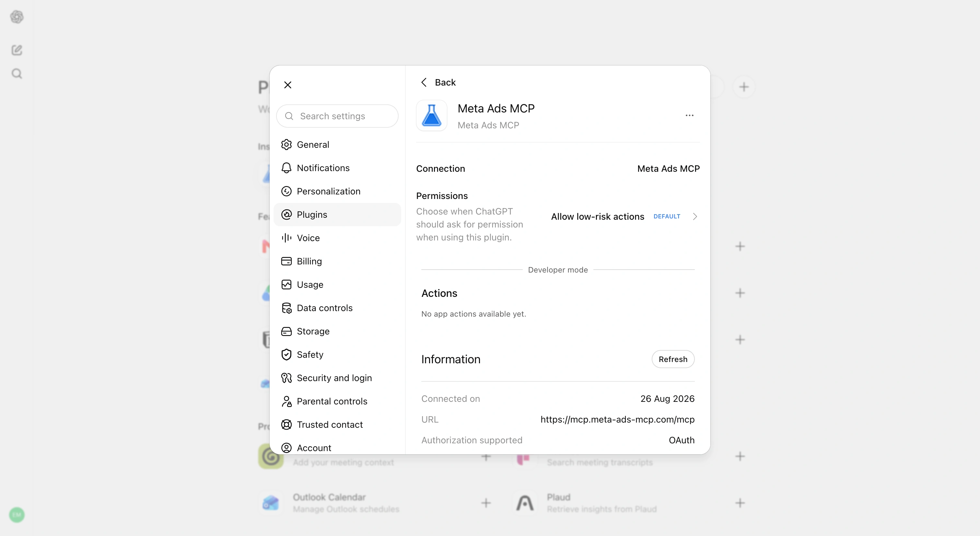Start a new chat with the compose icon
Screen dimensions: 980x536
pos(17,50)
